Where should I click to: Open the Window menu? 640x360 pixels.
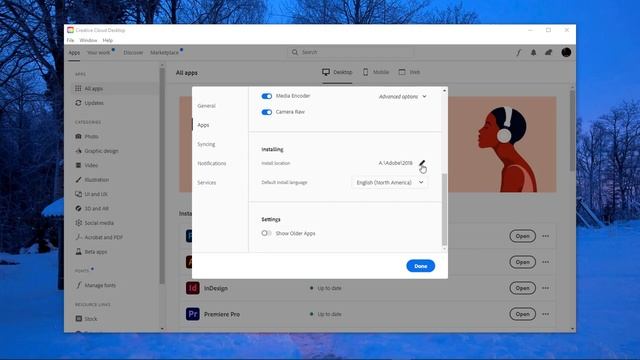[x=88, y=40]
